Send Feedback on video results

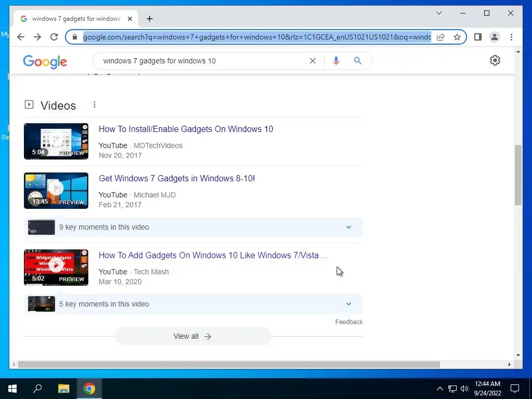[349, 322]
